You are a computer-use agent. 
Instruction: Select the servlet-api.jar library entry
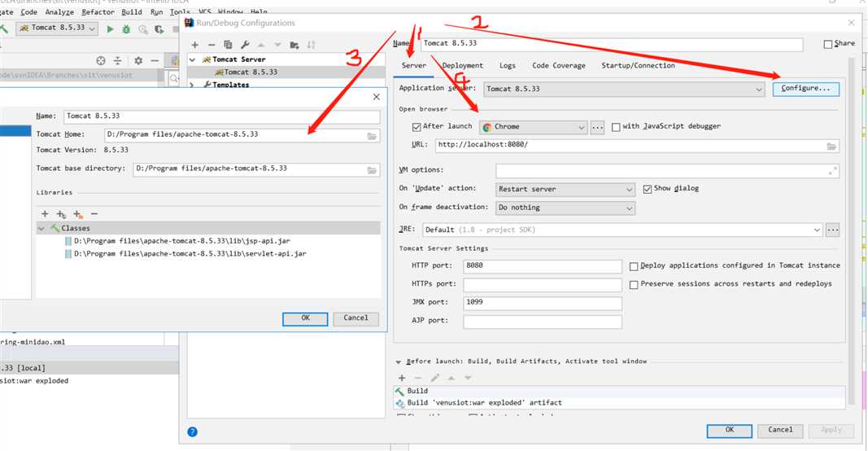[x=190, y=254]
